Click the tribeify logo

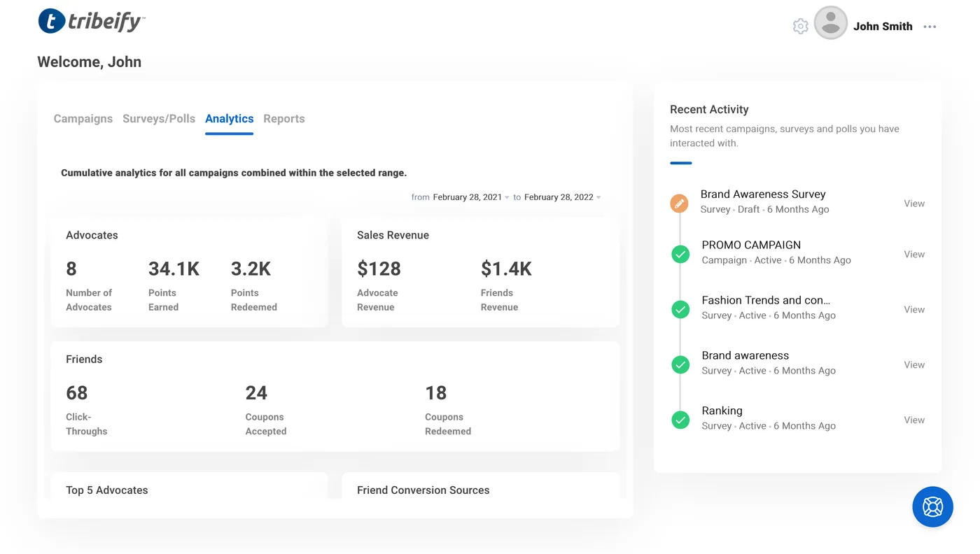tap(92, 21)
